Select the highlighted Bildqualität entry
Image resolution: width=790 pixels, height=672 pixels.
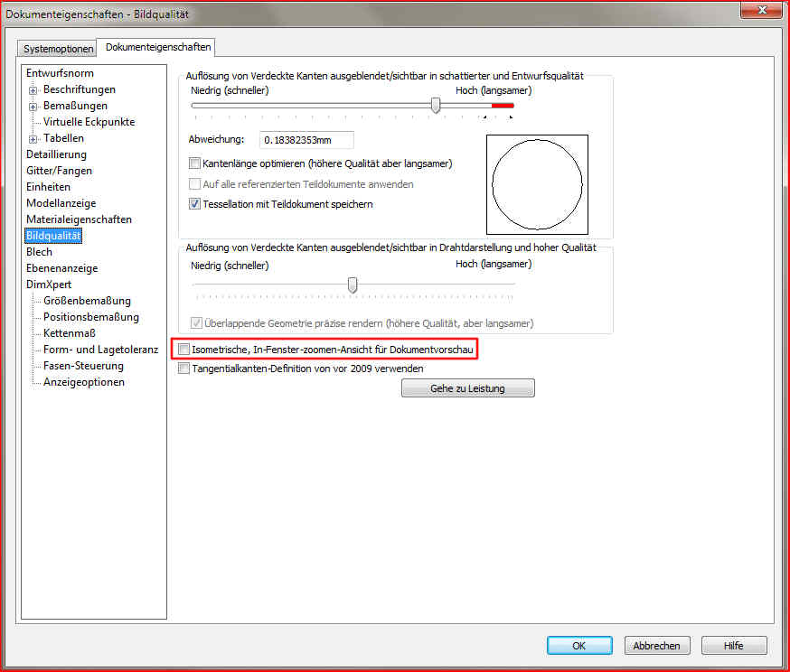[53, 236]
